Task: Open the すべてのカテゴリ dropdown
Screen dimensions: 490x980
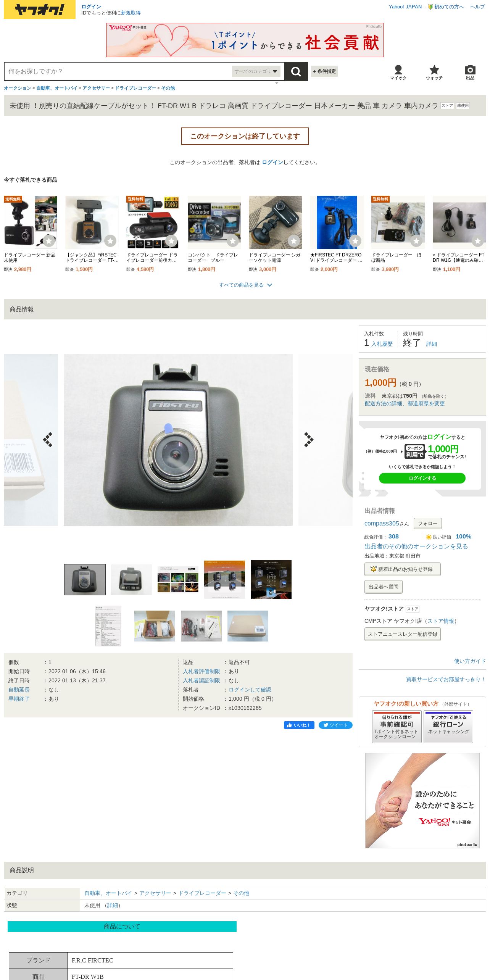Action: tap(256, 71)
